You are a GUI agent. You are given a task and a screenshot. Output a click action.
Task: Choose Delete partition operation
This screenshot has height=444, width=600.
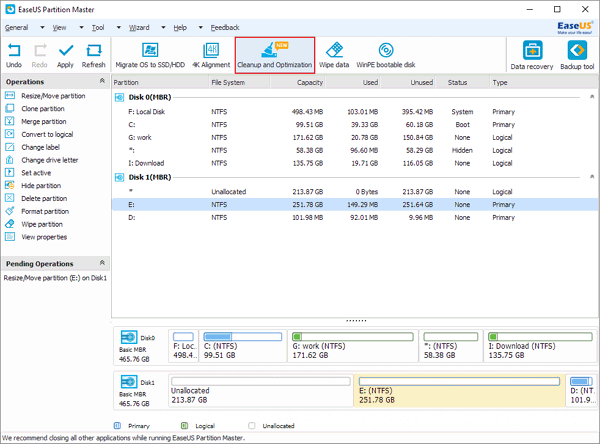pos(36,199)
